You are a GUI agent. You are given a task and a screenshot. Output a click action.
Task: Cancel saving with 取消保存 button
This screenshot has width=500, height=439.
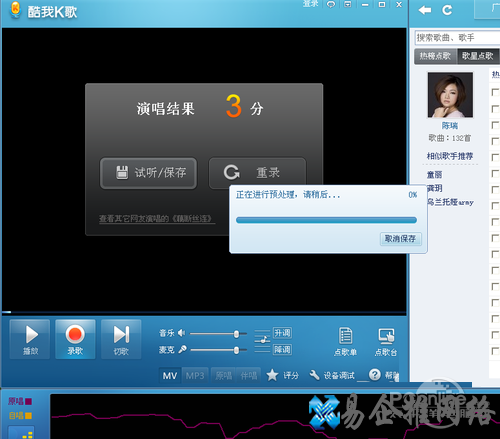pos(401,239)
